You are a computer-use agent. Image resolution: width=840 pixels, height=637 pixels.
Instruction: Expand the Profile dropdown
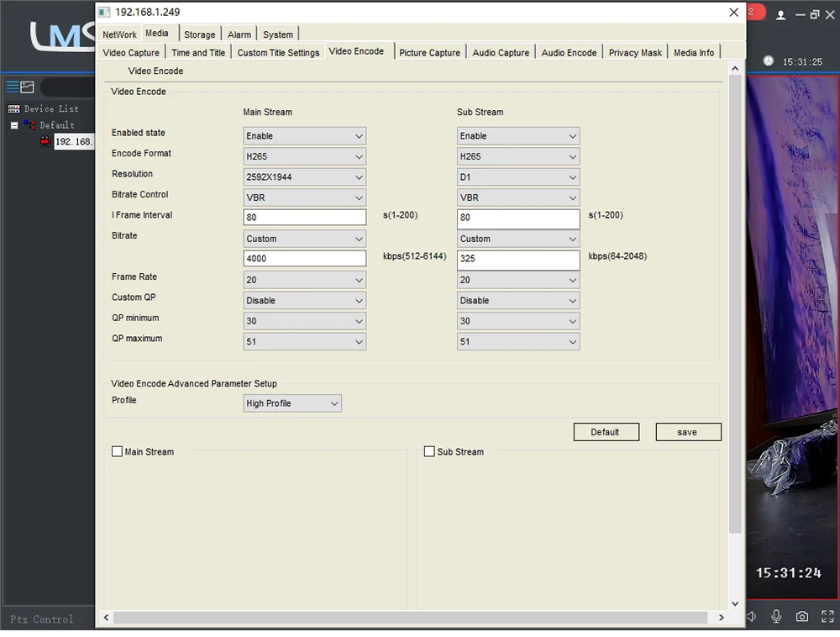[292, 403]
